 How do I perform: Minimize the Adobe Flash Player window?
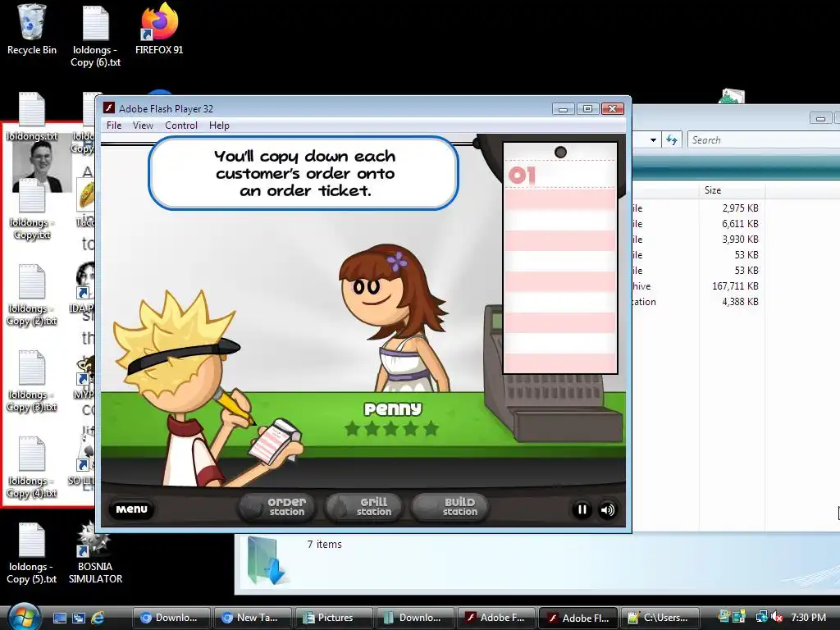pyautogui.click(x=563, y=109)
